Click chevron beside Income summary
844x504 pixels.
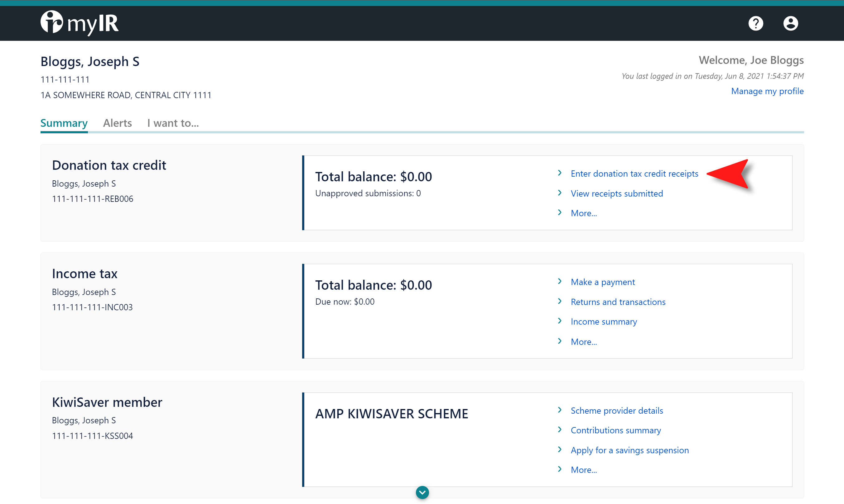559,321
